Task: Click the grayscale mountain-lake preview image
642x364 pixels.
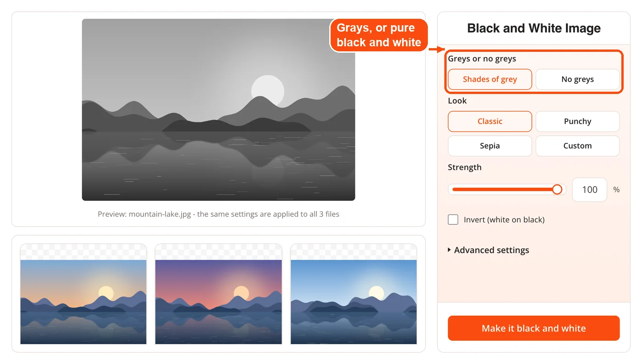Action: [x=218, y=110]
